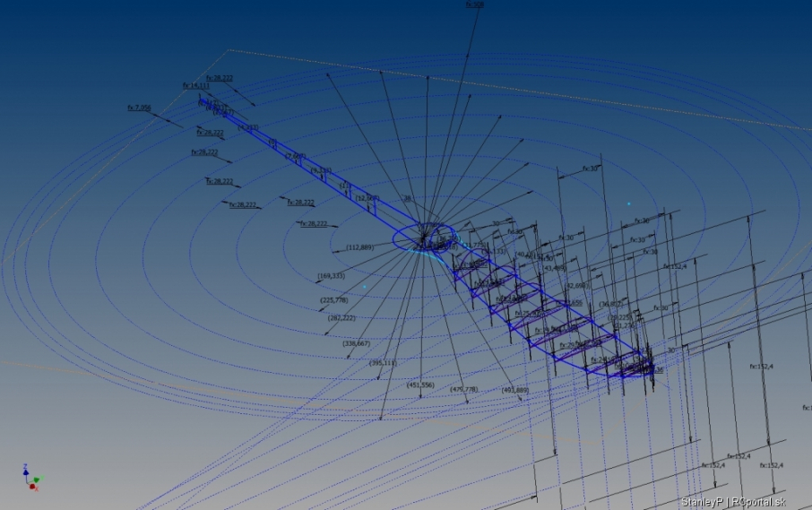Viewport: 812px width, 510px height.
Task: Select the (11) blade dimension
Action: tap(345, 186)
